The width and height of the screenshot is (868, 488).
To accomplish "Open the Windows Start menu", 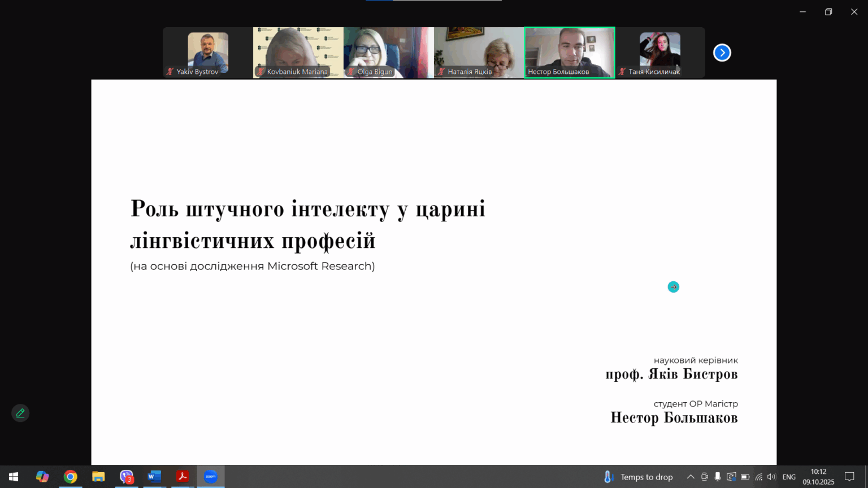I will [x=14, y=477].
